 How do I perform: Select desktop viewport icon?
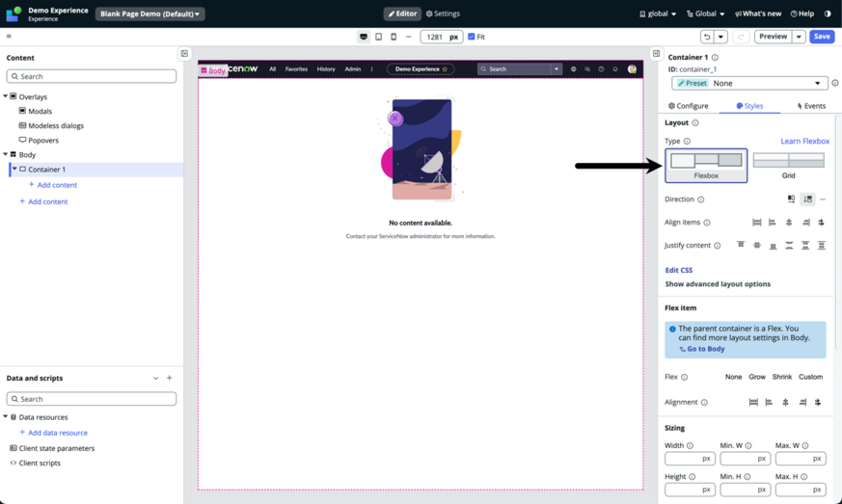[x=364, y=37]
